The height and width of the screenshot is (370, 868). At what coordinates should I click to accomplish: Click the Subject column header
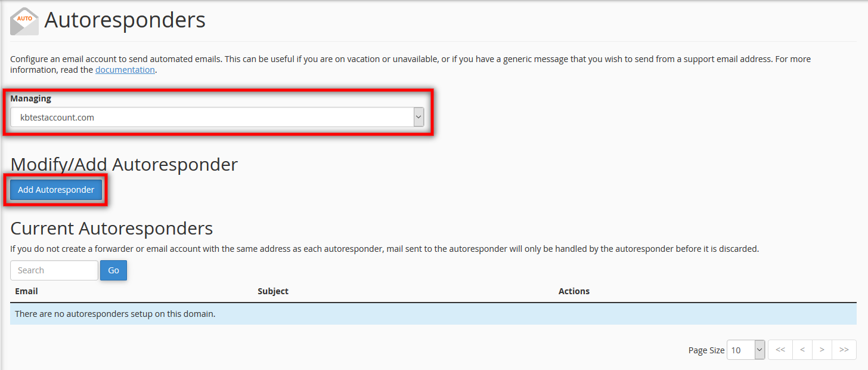273,291
